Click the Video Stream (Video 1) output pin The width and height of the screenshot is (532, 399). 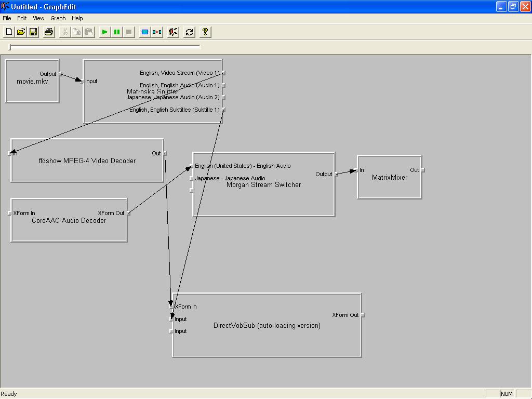(223, 73)
